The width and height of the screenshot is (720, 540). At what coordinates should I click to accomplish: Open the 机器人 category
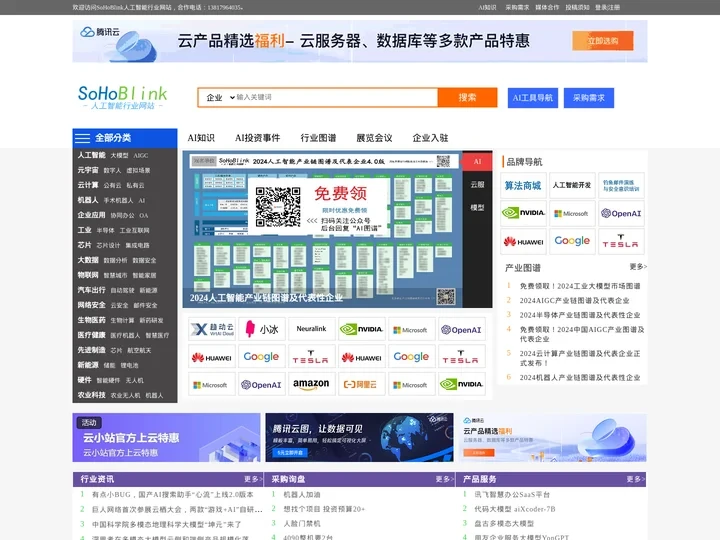pos(88,200)
